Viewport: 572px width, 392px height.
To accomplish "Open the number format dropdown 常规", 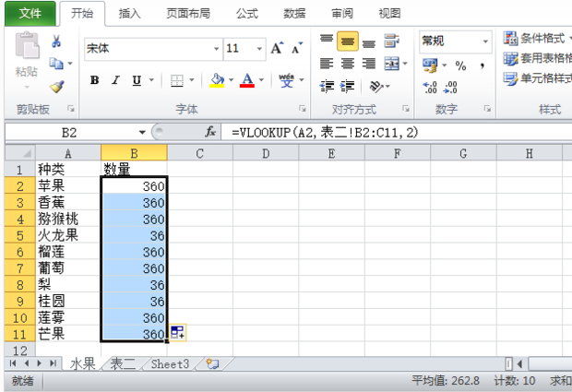I will pos(485,42).
